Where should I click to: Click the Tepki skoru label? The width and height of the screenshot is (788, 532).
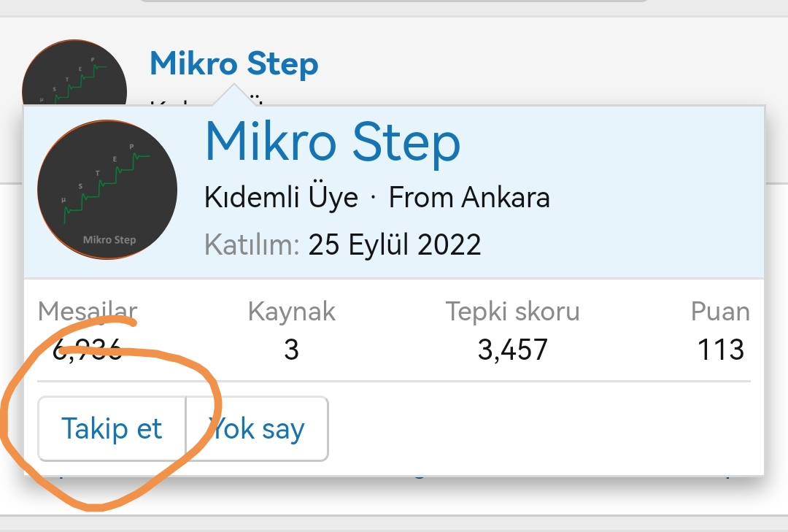513,312
